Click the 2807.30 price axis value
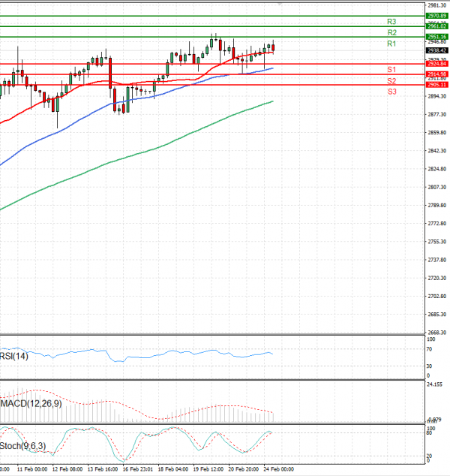The width and height of the screenshot is (450, 476). (x=437, y=187)
